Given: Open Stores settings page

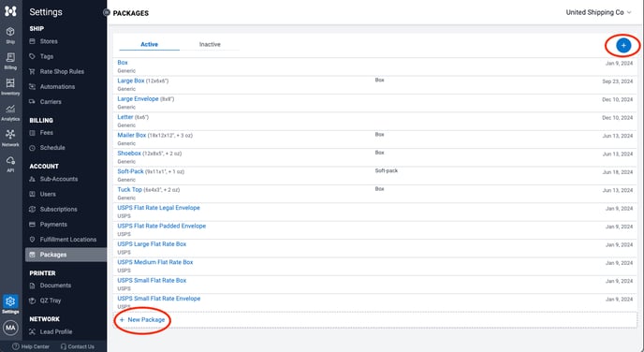Looking at the screenshot, I should pos(49,41).
